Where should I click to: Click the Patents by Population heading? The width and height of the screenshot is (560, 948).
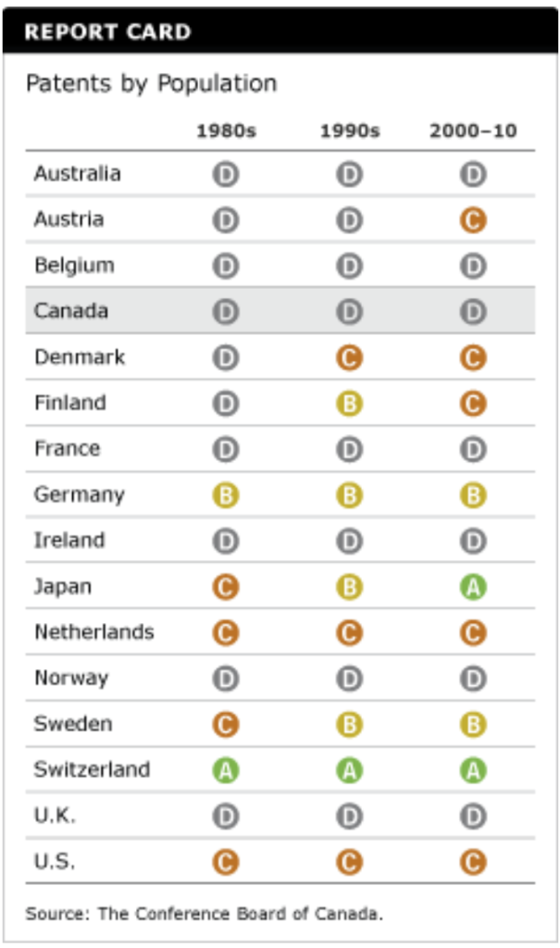coord(151,83)
